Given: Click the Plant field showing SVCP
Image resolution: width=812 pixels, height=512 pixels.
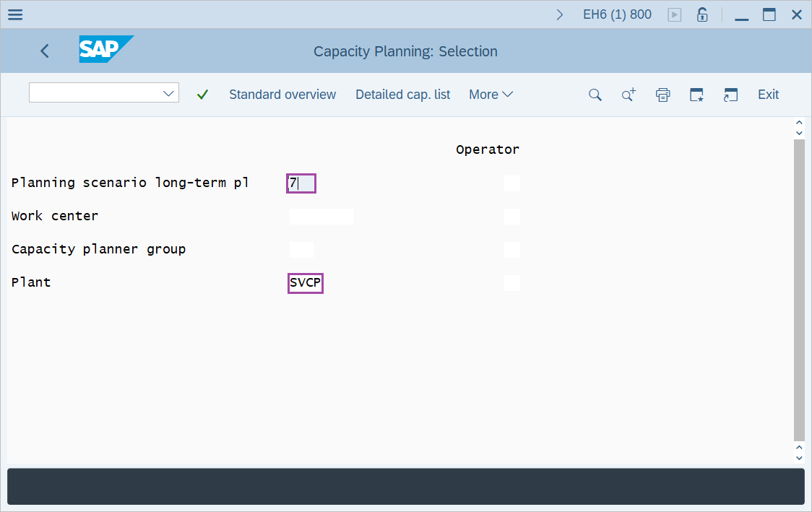Looking at the screenshot, I should tap(304, 282).
